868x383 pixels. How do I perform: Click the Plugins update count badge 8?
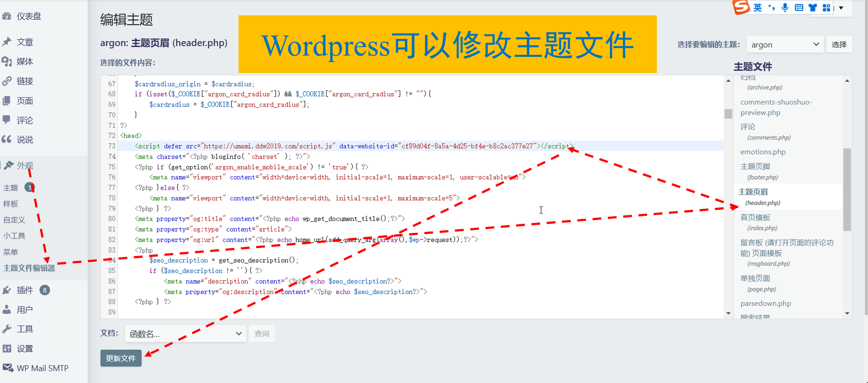pyautogui.click(x=45, y=290)
